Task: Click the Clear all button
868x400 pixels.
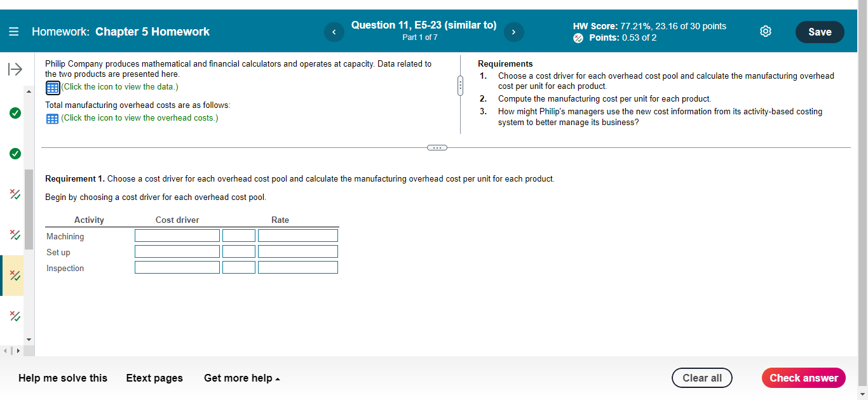Action: [702, 378]
